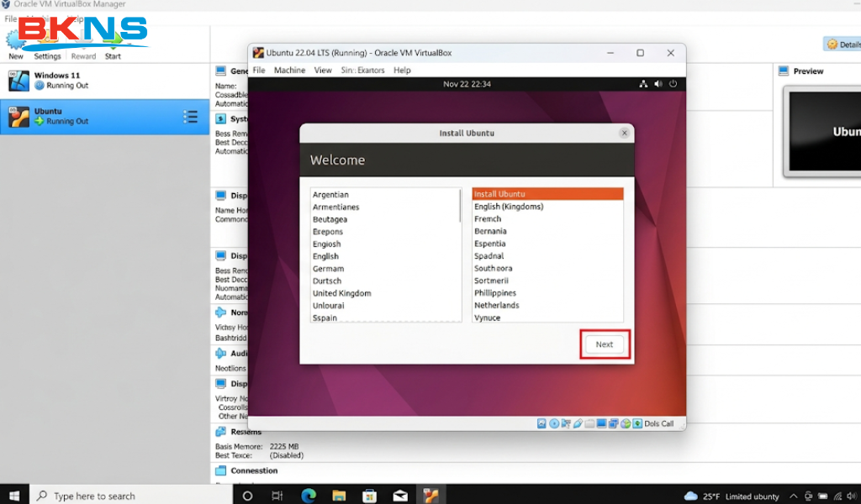Image resolution: width=861 pixels, height=504 pixels.
Task: Open Microsoft Store from the taskbar
Action: [x=370, y=496]
